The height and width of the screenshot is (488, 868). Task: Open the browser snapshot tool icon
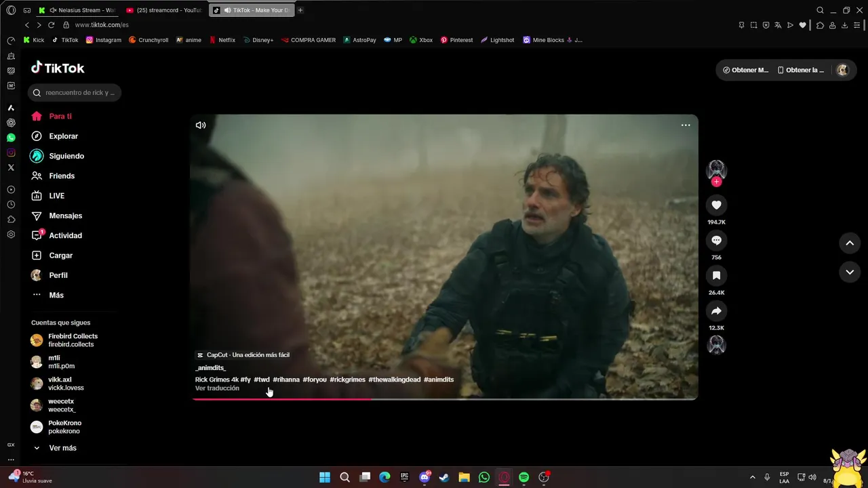coord(753,25)
